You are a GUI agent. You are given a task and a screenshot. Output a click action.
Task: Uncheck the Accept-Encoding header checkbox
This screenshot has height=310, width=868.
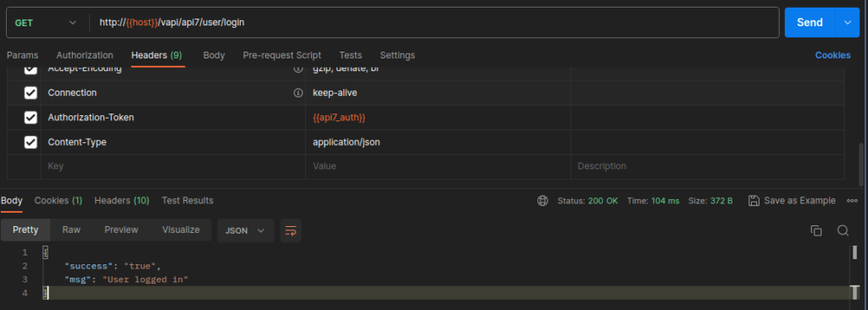point(31,69)
